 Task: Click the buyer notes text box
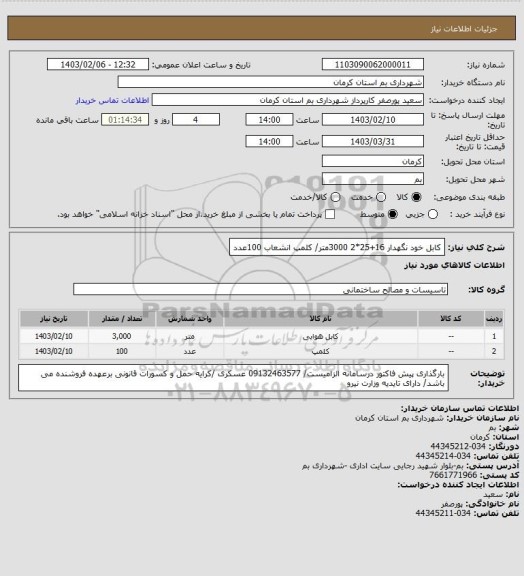tap(233, 378)
